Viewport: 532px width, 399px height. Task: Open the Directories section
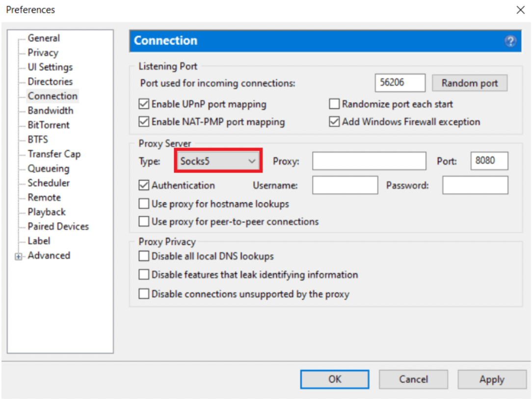(50, 82)
